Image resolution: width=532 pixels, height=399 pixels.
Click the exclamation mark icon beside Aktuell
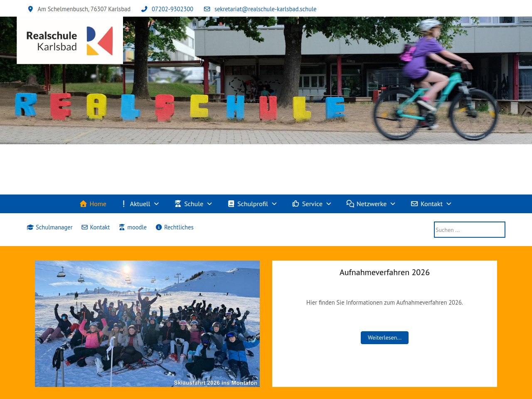tap(123, 204)
